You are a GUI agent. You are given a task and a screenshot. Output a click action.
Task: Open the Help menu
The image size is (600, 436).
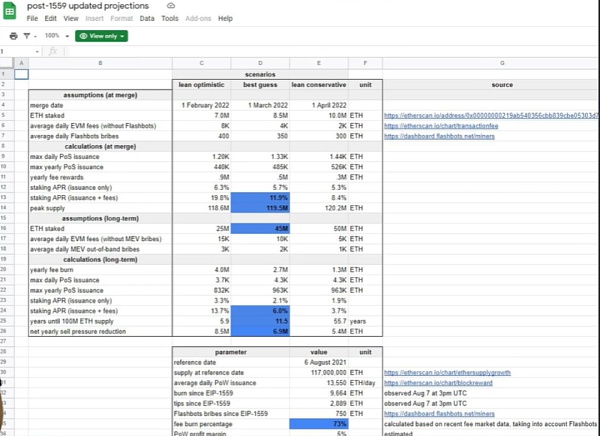225,19
